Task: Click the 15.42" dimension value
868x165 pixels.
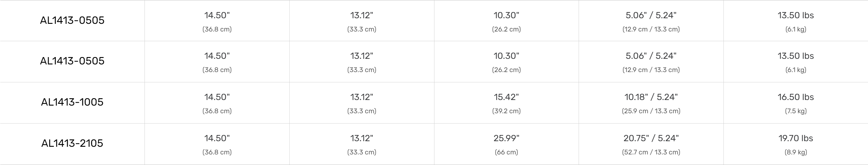Action: [x=506, y=97]
